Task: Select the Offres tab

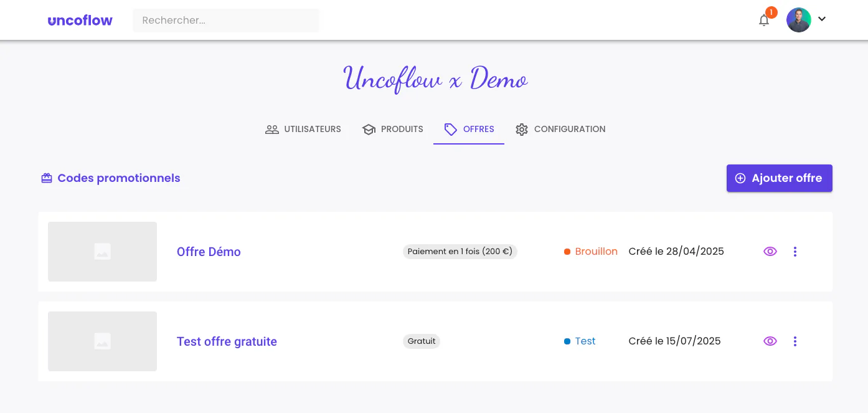Action: pyautogui.click(x=469, y=130)
